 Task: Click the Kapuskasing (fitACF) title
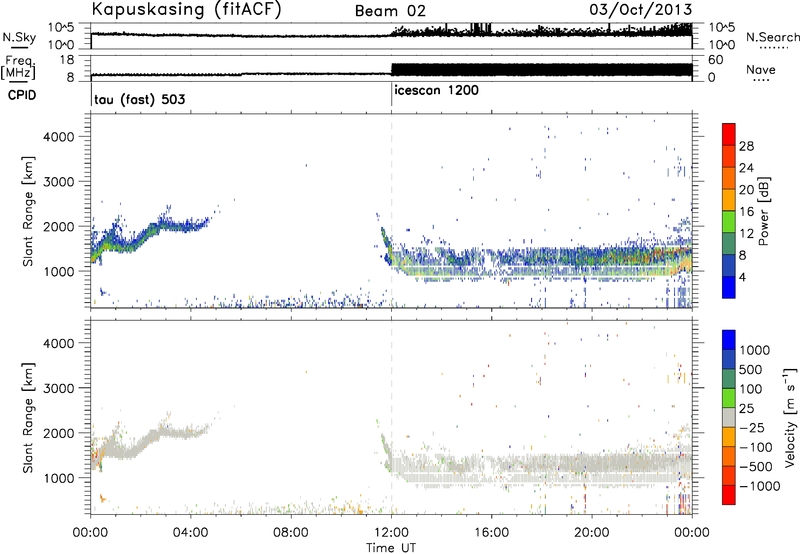click(186, 10)
